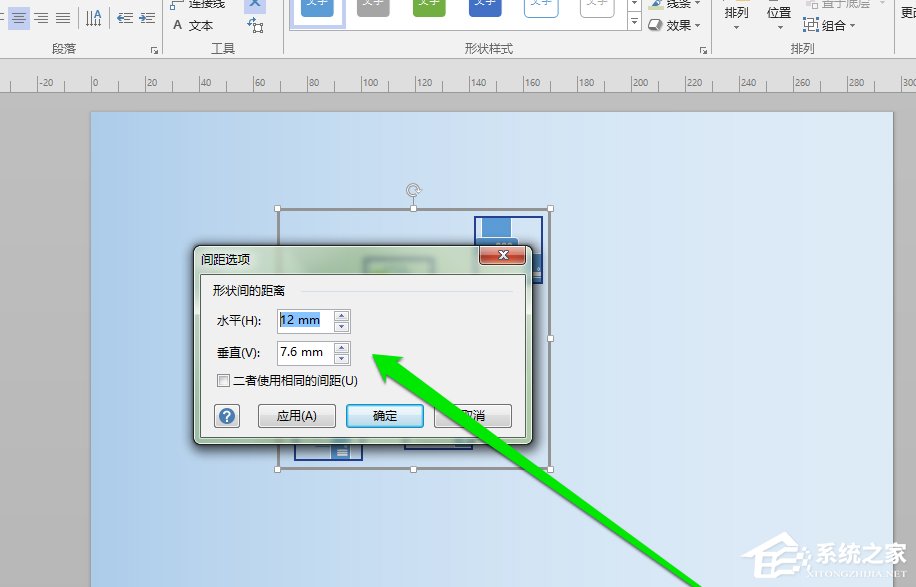The height and width of the screenshot is (587, 916).
Task: Select the 连接线 connector tool
Action: [205, 5]
